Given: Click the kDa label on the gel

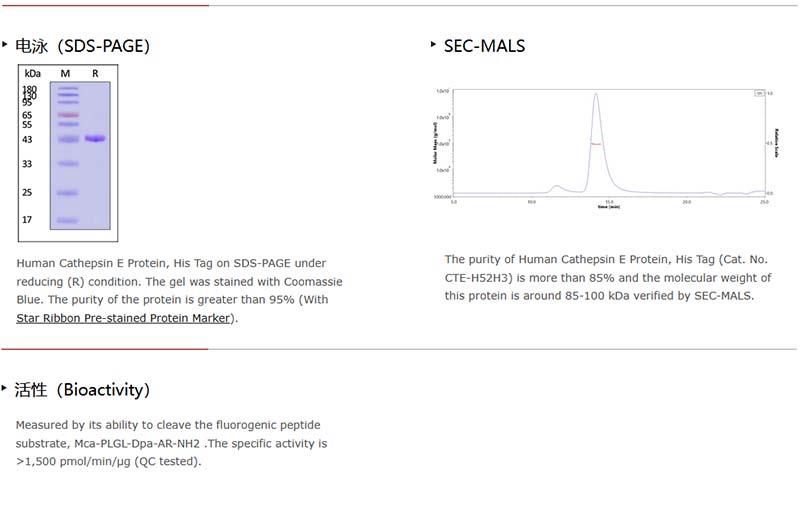Looking at the screenshot, I should 33,74.
